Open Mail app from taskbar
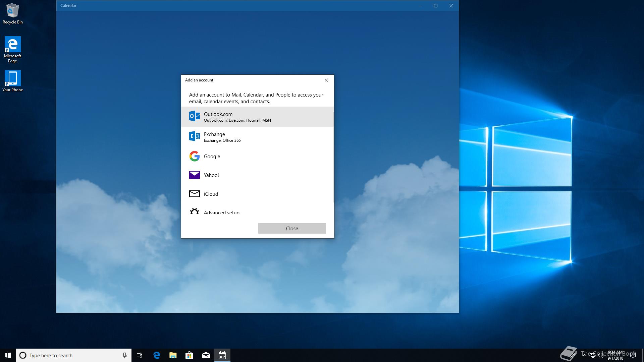The height and width of the screenshot is (362, 644). (206, 355)
